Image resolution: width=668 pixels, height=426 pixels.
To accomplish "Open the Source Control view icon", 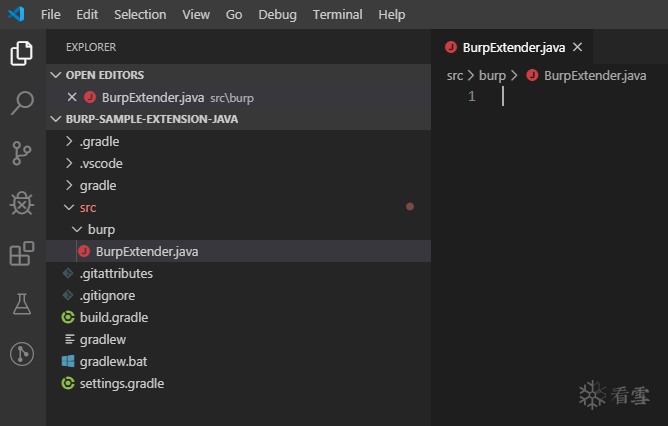I will click(x=21, y=153).
